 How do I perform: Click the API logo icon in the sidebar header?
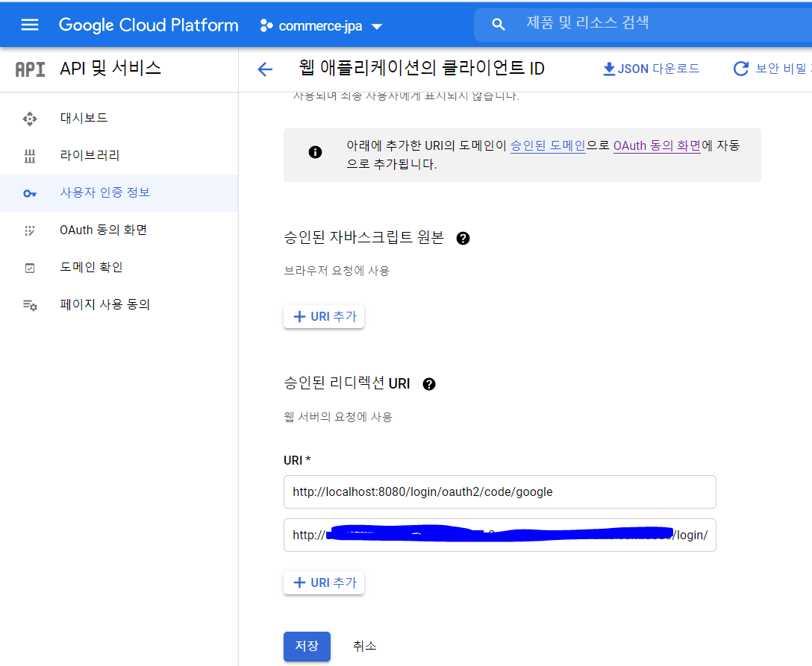coord(30,69)
